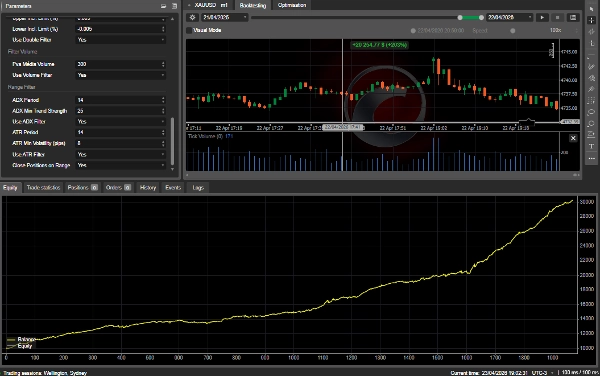This screenshot has width=600, height=376.
Task: Open the History tab
Action: tap(148, 187)
